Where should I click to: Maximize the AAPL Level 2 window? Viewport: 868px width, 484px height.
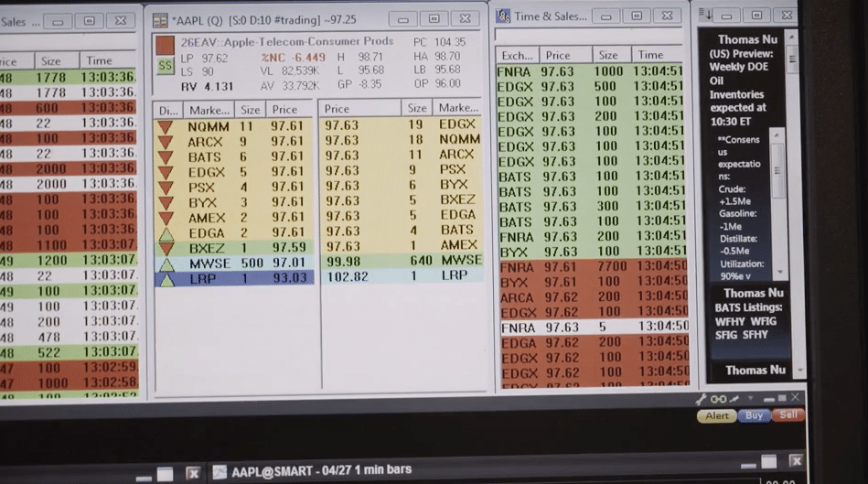pos(434,19)
